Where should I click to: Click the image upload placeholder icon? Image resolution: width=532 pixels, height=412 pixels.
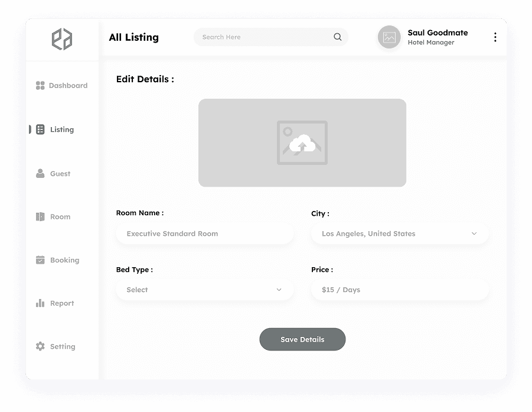(x=302, y=142)
